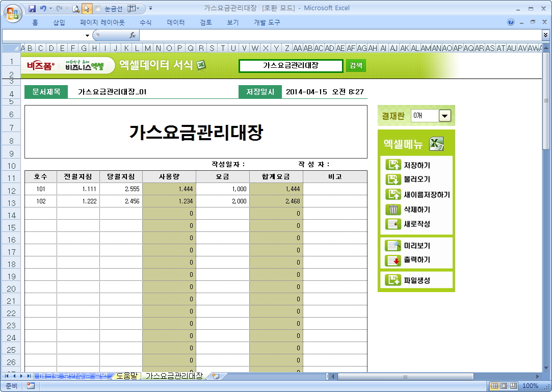Save workbook via Quick Access save icon
The image size is (552, 392).
32,9
